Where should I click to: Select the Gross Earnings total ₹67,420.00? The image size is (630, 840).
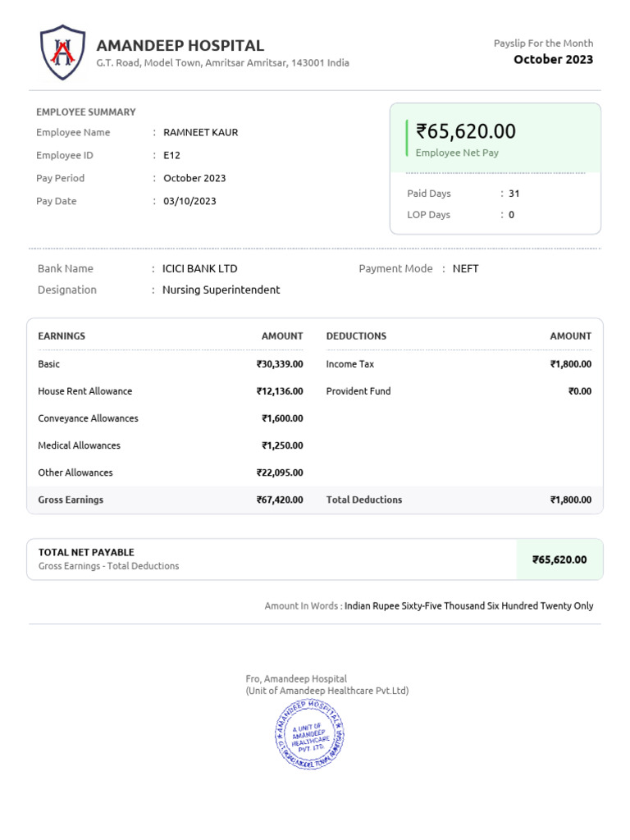click(x=279, y=500)
